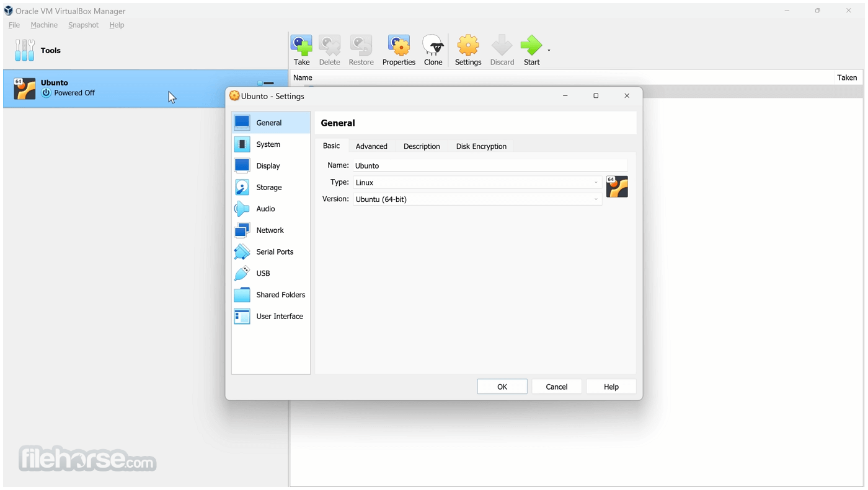
Task: Open Settings via the gear toolbar icon
Action: pyautogui.click(x=468, y=50)
